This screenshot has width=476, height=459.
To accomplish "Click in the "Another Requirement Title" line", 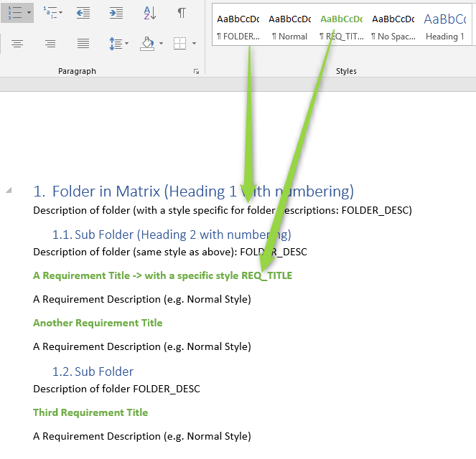I will [x=98, y=323].
